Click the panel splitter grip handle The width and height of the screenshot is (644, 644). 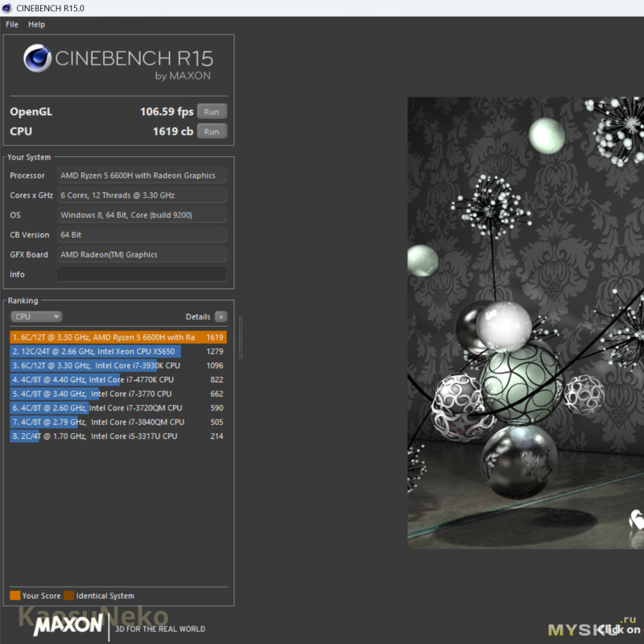click(x=240, y=337)
